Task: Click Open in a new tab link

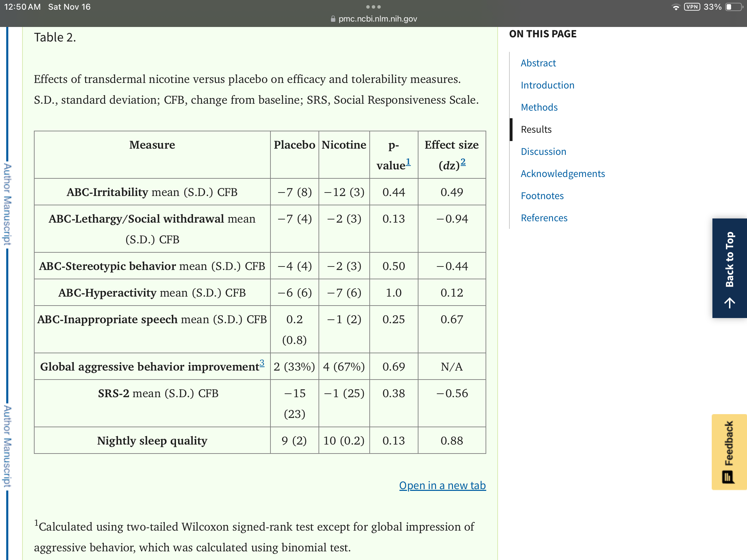Action: pyautogui.click(x=442, y=485)
